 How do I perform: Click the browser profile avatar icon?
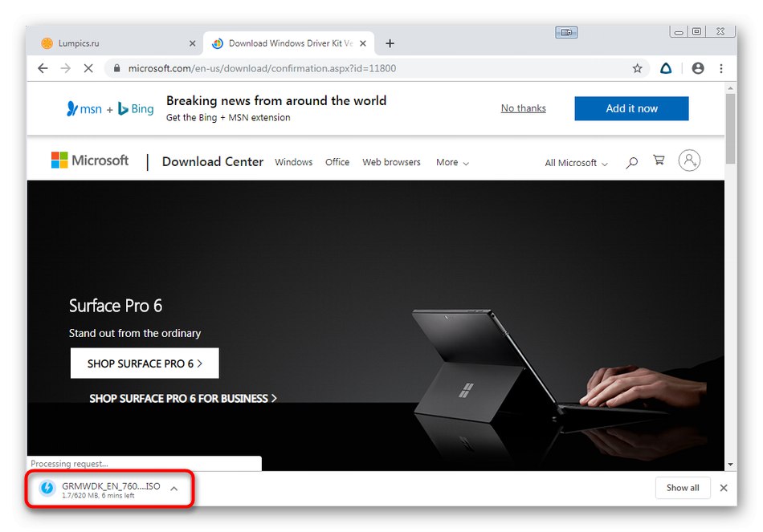click(697, 68)
